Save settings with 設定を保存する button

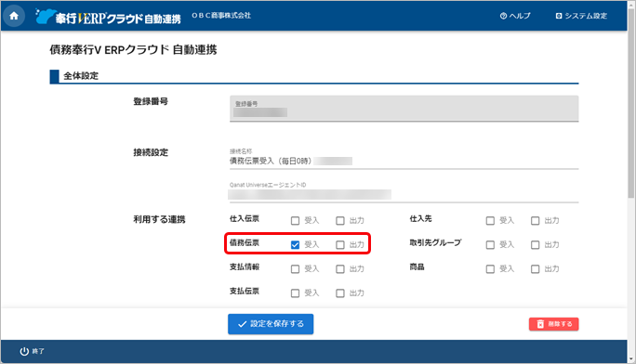[271, 324]
